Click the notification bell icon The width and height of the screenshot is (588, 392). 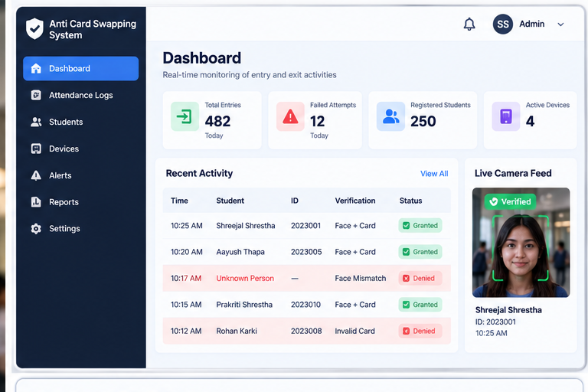click(469, 24)
